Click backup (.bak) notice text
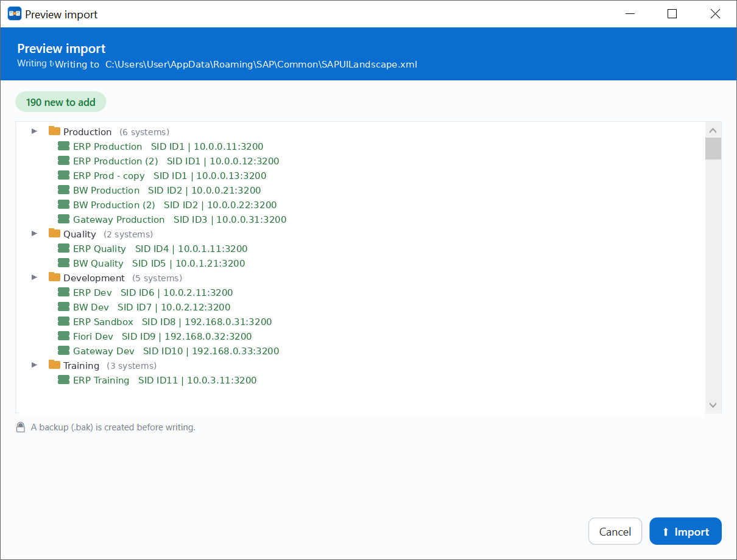 tap(113, 427)
